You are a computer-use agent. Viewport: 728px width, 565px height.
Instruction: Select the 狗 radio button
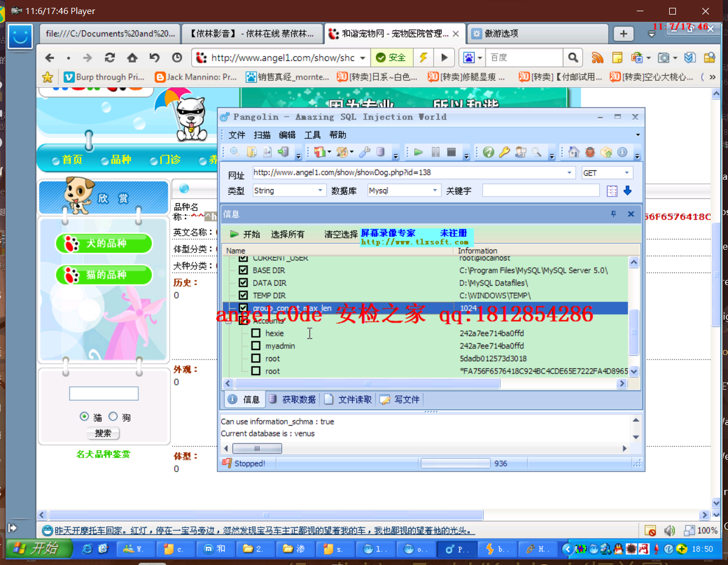(113, 417)
